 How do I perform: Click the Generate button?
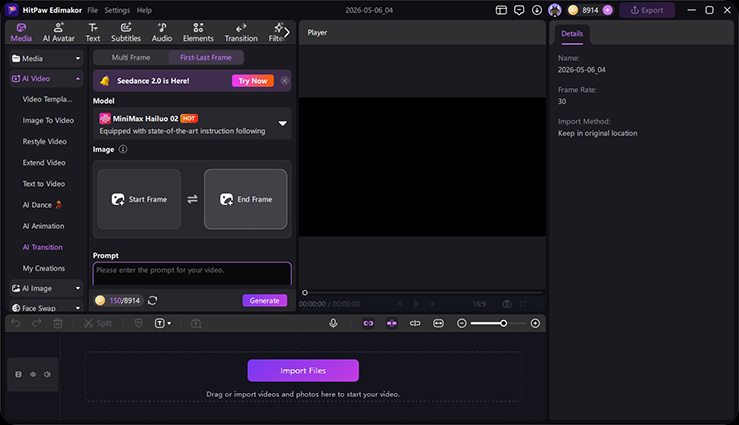coord(264,301)
